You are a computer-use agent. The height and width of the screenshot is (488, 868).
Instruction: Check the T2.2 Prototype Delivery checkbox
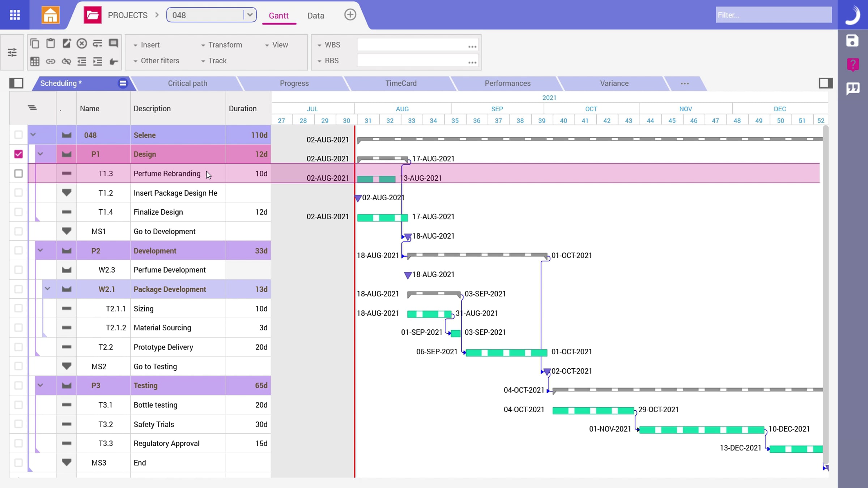(x=18, y=347)
